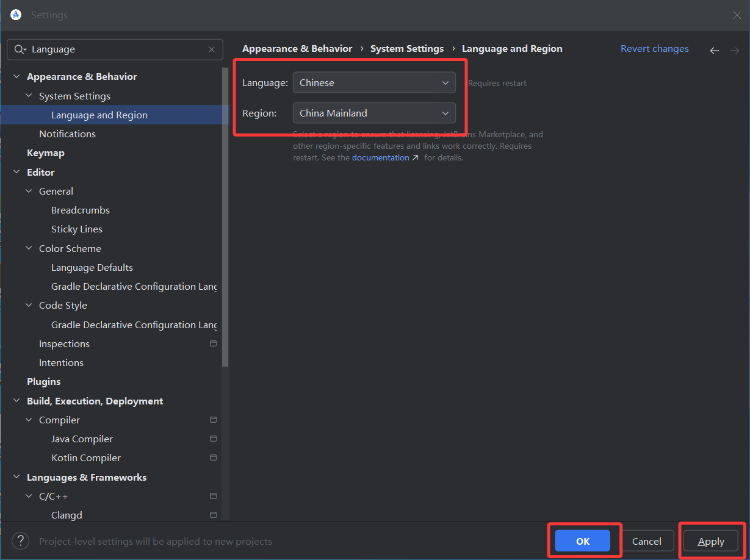Click the project-level icon beside Inspections
The height and width of the screenshot is (560, 750).
tap(213, 343)
